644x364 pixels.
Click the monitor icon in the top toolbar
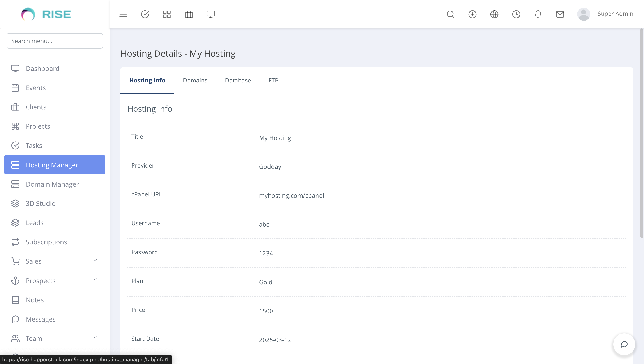pos(211,14)
